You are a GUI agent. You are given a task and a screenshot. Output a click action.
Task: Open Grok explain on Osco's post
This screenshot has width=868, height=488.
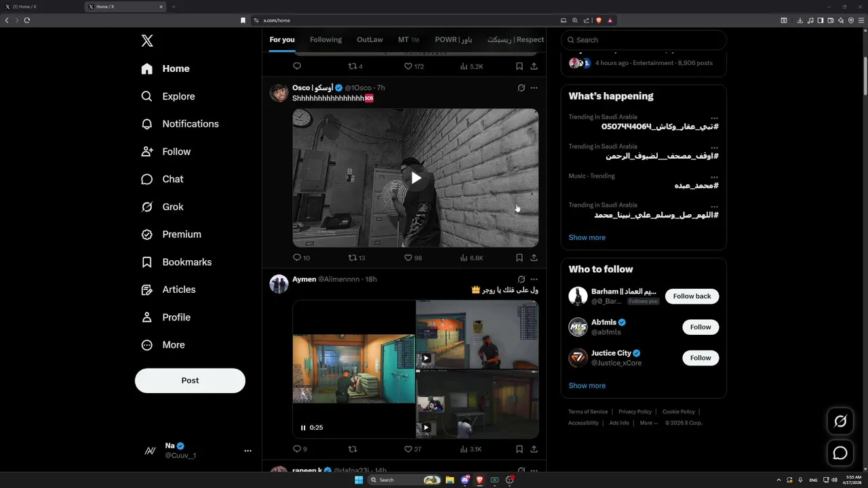tap(521, 88)
